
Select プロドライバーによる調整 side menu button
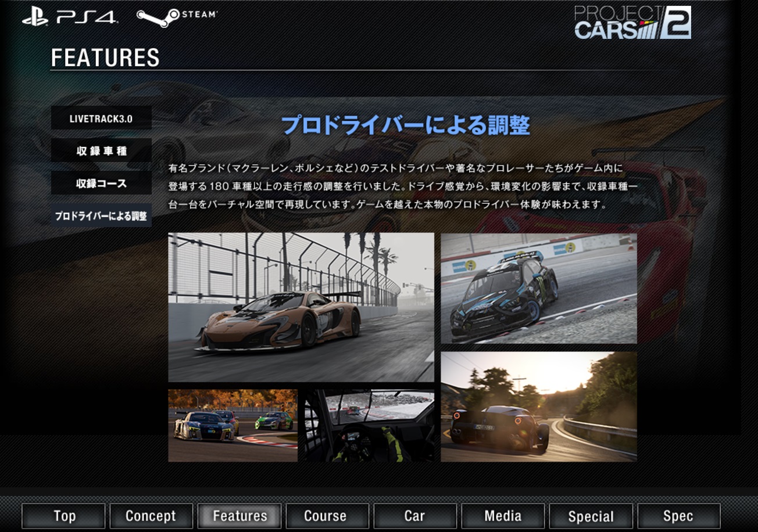pyautogui.click(x=101, y=216)
